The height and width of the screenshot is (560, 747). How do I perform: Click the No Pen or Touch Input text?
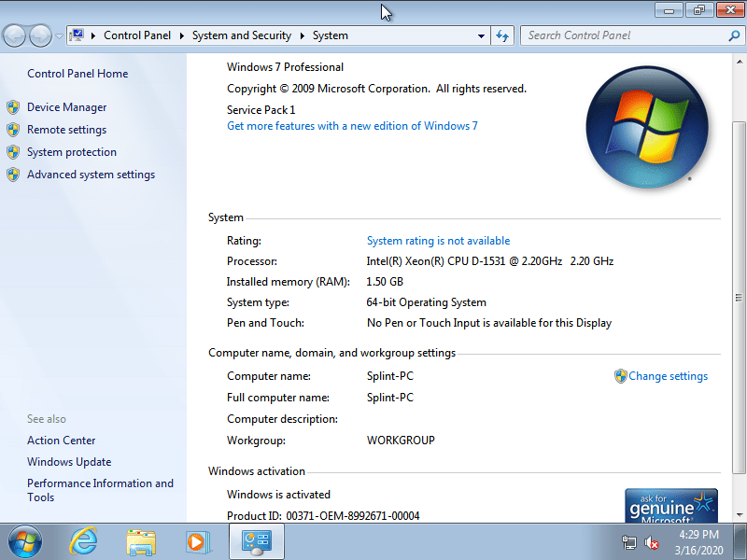coord(488,323)
